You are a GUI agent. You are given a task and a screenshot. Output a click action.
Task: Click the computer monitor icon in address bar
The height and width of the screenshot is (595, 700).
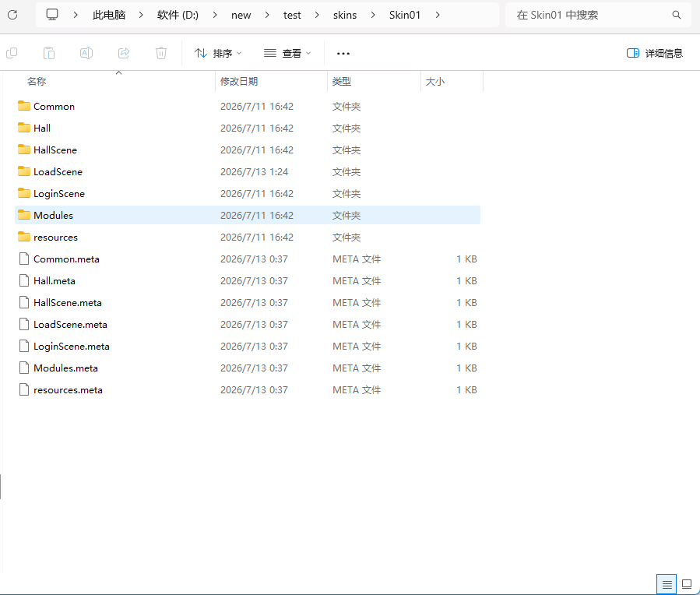[x=52, y=15]
